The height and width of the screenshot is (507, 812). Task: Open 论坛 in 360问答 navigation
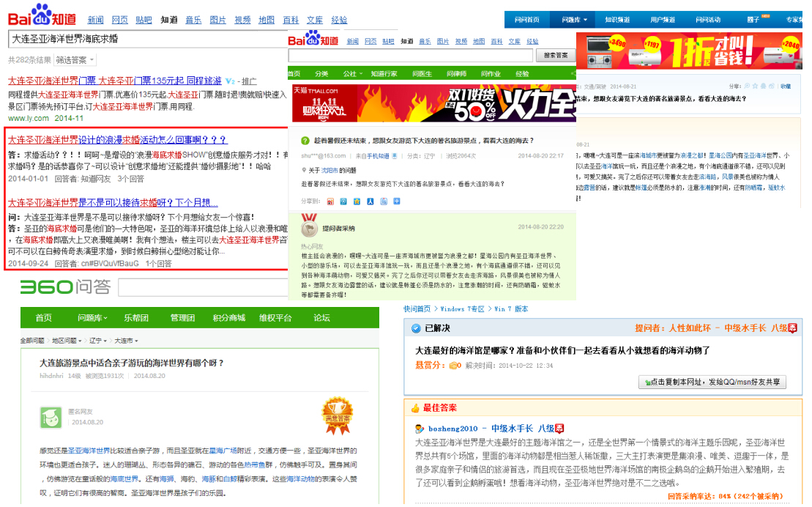tap(321, 318)
